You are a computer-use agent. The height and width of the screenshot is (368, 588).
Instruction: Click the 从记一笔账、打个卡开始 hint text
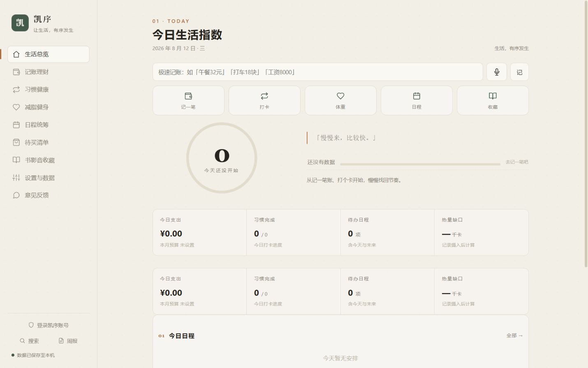(354, 180)
